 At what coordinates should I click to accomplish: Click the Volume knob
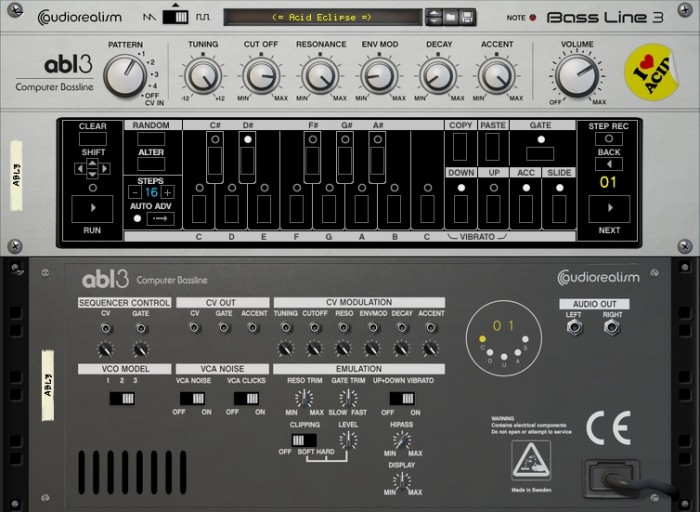pos(577,76)
